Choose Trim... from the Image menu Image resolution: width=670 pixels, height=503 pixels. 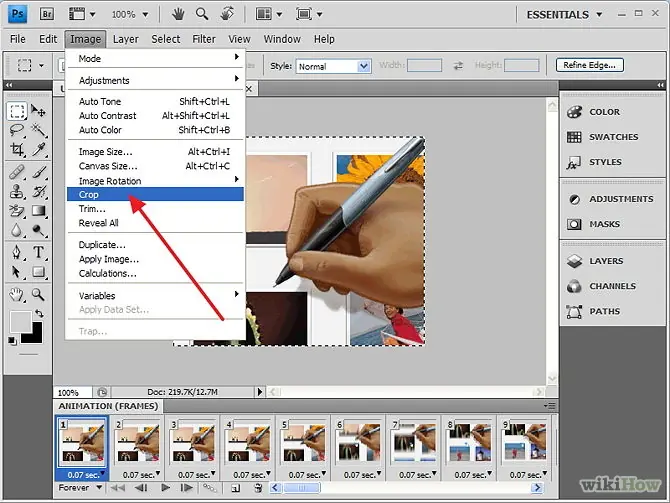click(x=156, y=209)
